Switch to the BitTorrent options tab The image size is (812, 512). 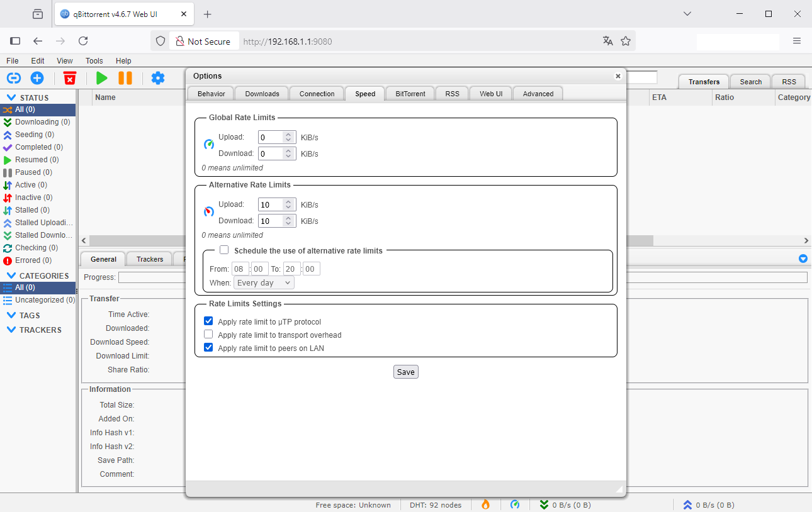coord(410,94)
